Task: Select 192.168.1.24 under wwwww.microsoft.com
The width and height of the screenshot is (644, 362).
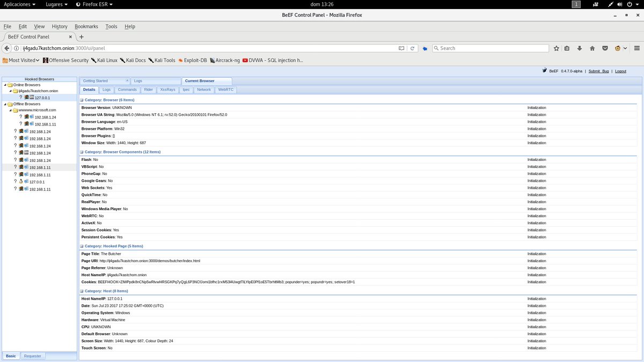Action: tap(45, 117)
